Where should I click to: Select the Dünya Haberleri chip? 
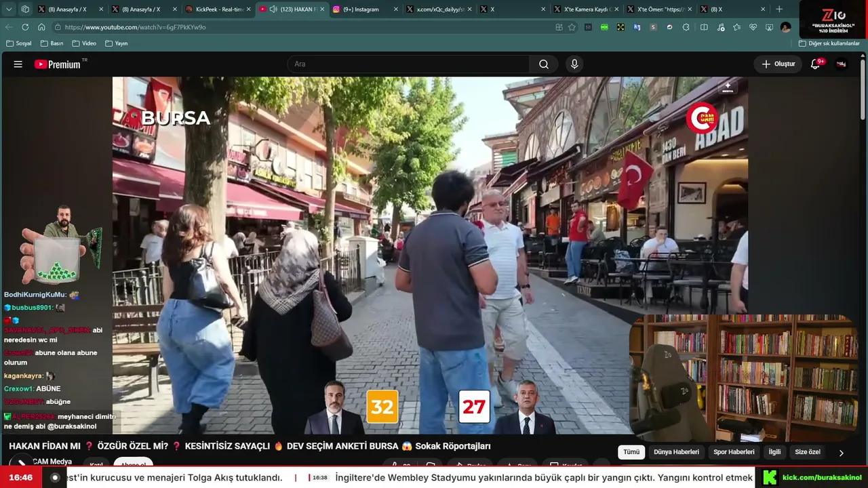tap(676, 452)
